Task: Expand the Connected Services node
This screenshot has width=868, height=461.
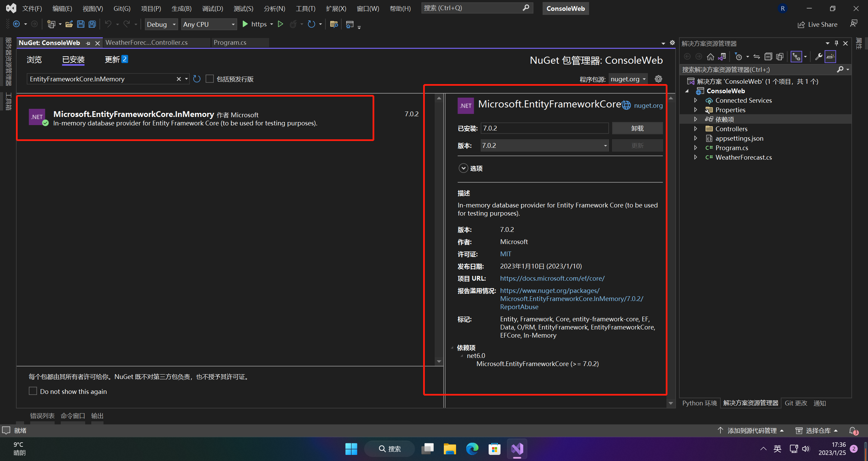Action: [696, 100]
